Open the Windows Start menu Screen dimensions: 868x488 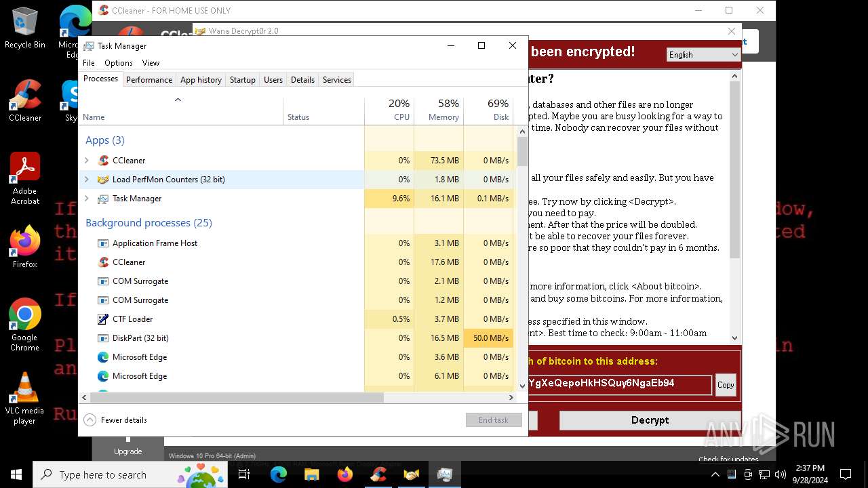[16, 474]
